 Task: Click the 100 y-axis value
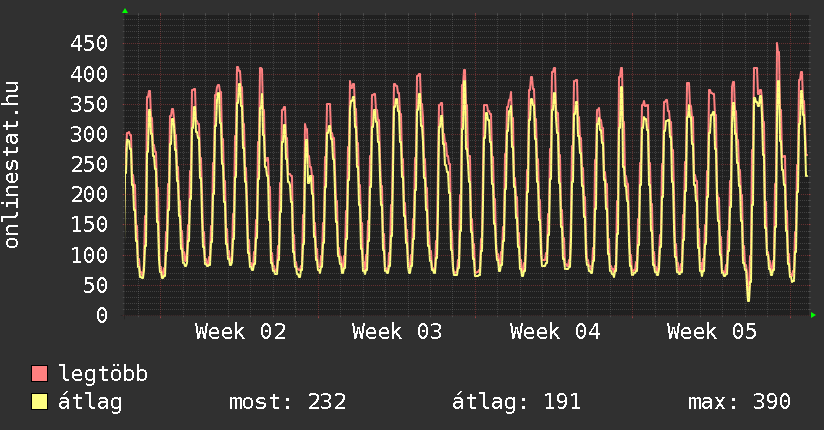pyautogui.click(x=89, y=255)
